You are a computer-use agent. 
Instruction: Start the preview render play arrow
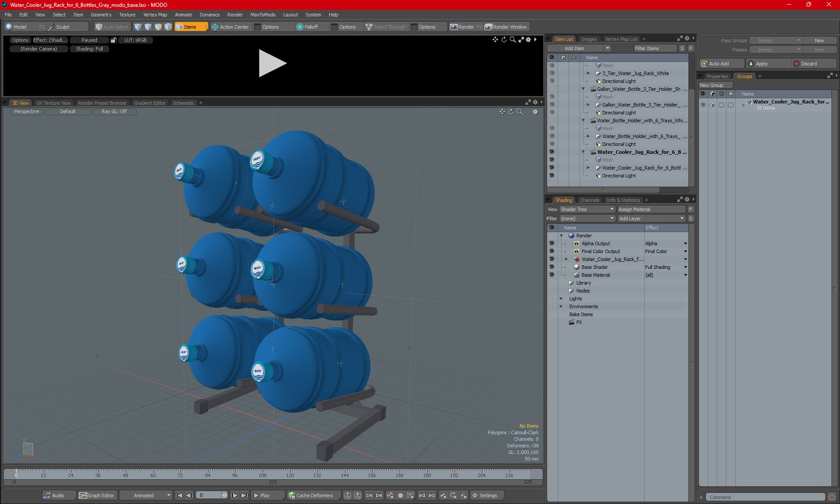pos(273,63)
